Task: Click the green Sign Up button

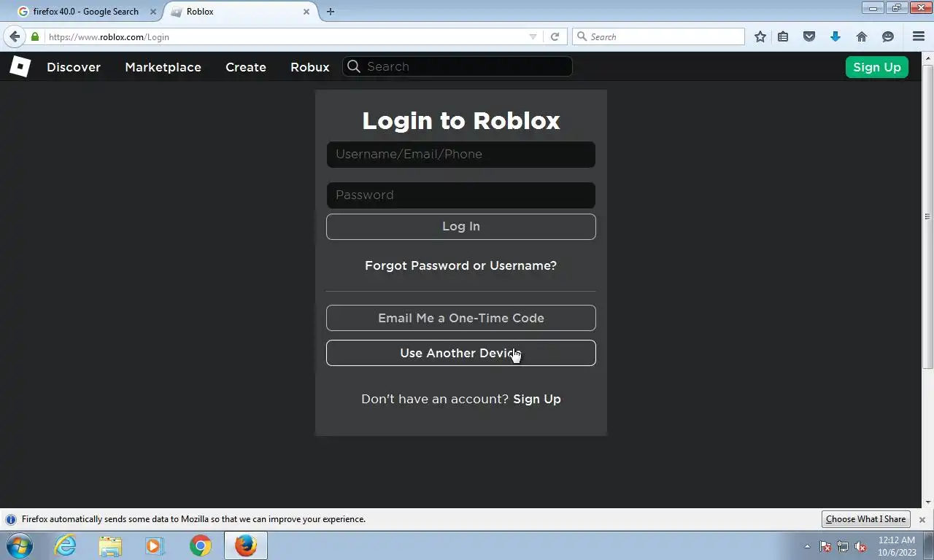Action: [877, 67]
